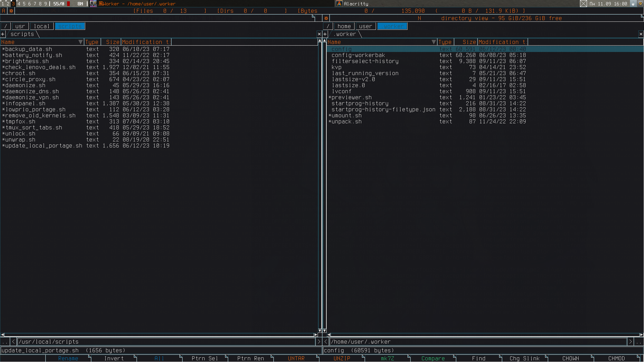Open the Worker configuration gear icon top-left
The image size is (644, 362).
pos(11,11)
